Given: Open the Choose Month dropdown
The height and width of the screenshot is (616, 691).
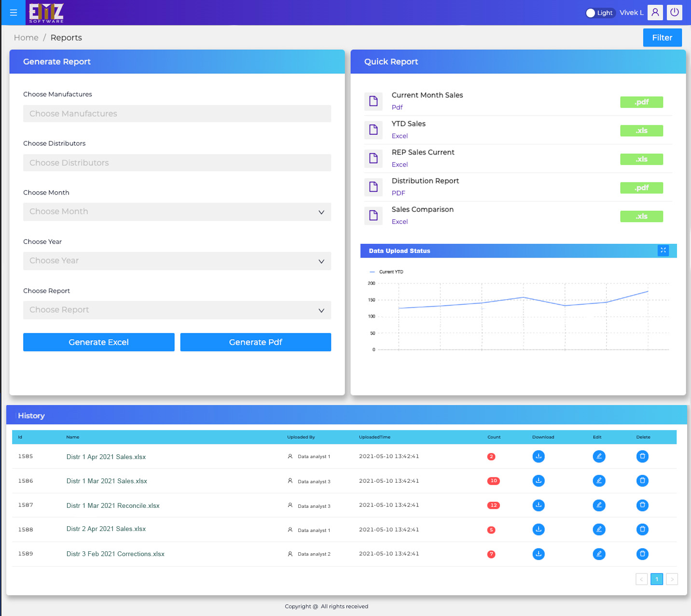Looking at the screenshot, I should pos(177,212).
